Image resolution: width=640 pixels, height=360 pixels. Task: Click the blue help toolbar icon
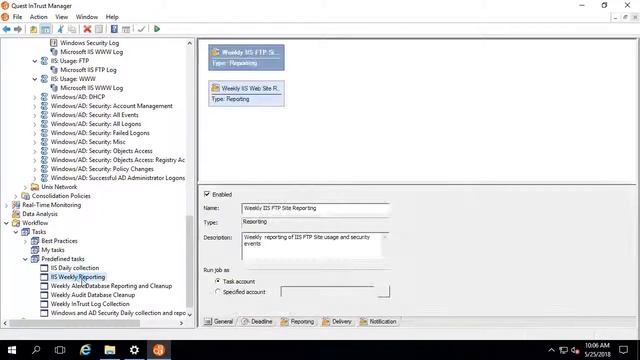pyautogui.click(x=114, y=29)
